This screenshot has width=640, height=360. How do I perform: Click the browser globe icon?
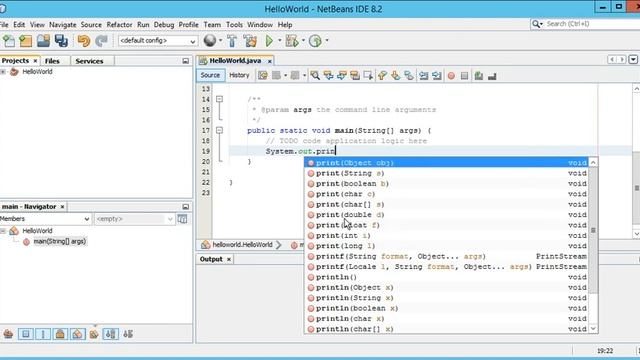coord(210,40)
